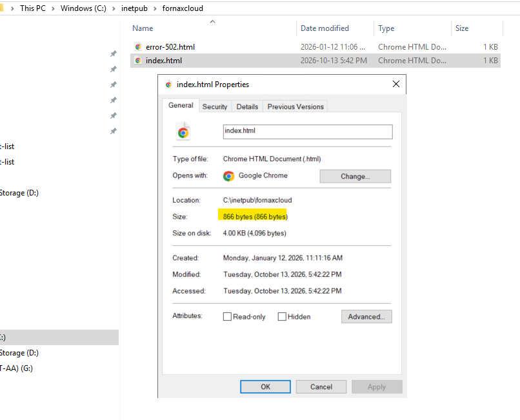Enable the Hidden attribute checkbox
The width and height of the screenshot is (520, 420).
[x=282, y=317]
